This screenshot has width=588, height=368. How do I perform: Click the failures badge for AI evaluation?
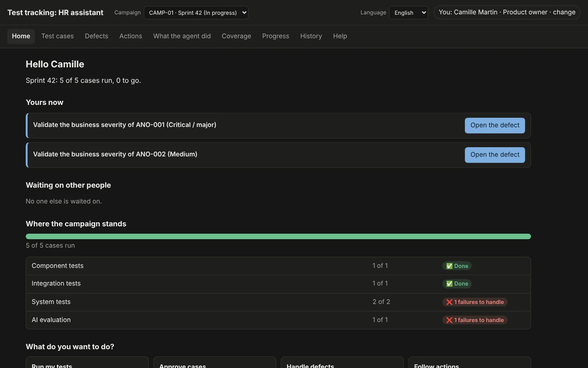pos(475,320)
